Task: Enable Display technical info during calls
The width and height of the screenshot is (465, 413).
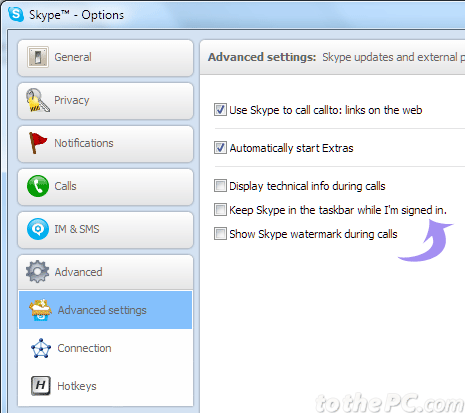Action: pyautogui.click(x=220, y=186)
